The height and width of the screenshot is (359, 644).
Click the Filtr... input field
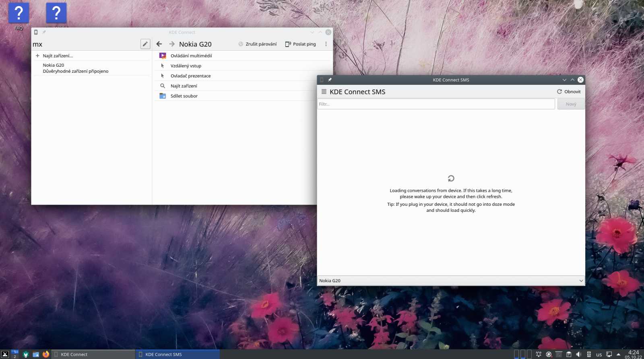(436, 104)
